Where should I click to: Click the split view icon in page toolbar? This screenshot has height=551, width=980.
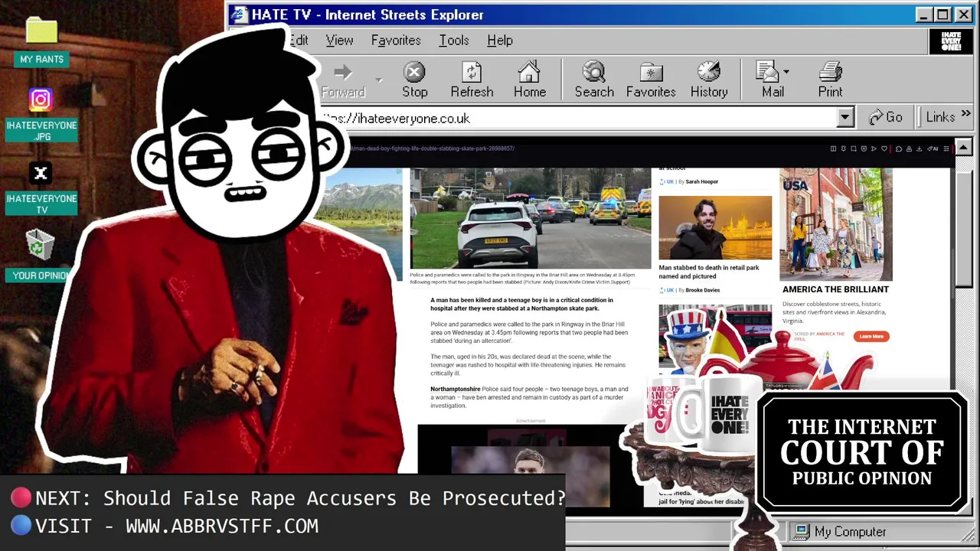[x=833, y=148]
